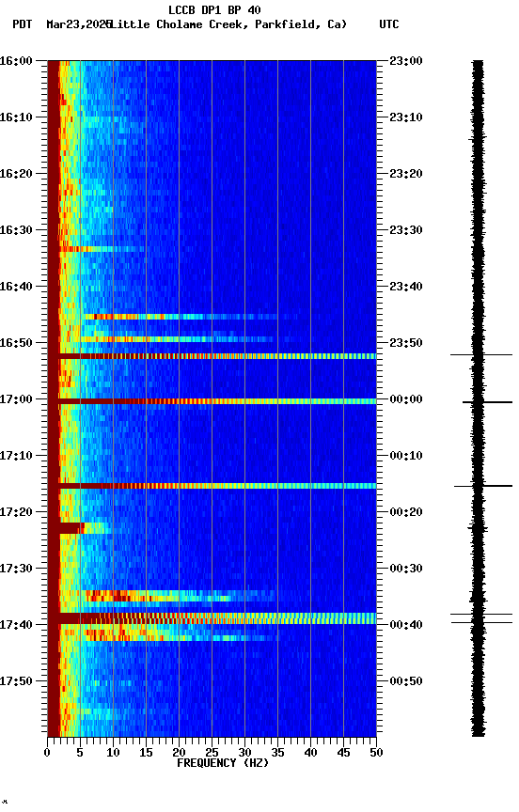Click the '16:30' PDT time label
519x812 pixels.
(16, 230)
